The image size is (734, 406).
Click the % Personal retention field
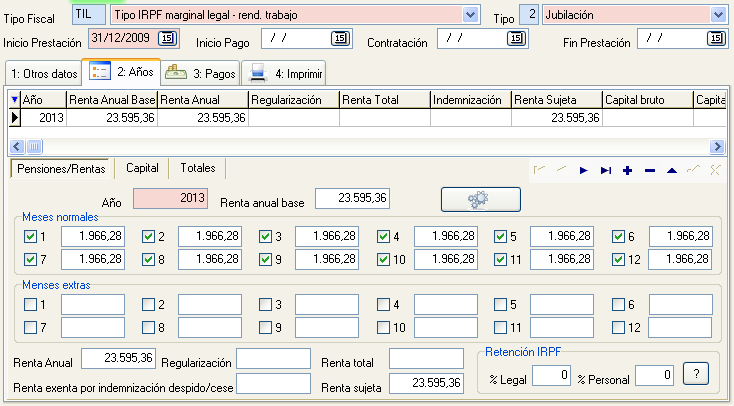tap(654, 376)
